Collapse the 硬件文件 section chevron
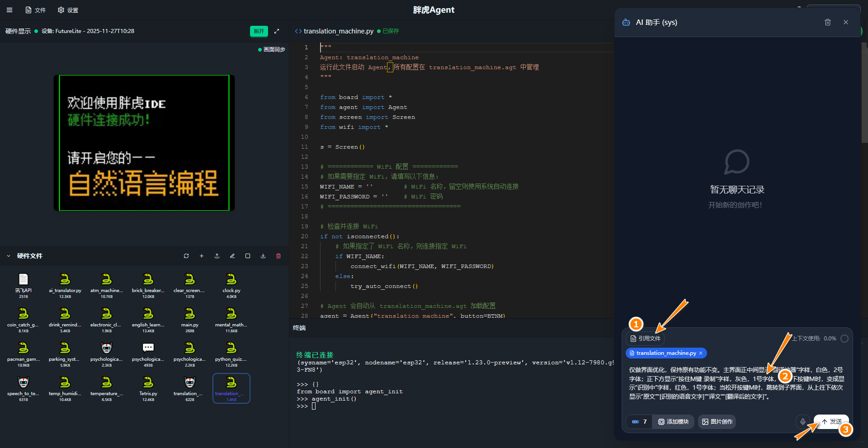The height and width of the screenshot is (448, 868). pos(9,256)
